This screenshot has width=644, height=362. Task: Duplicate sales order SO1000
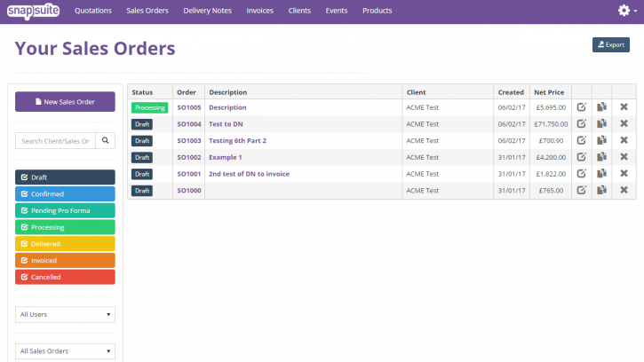click(601, 190)
